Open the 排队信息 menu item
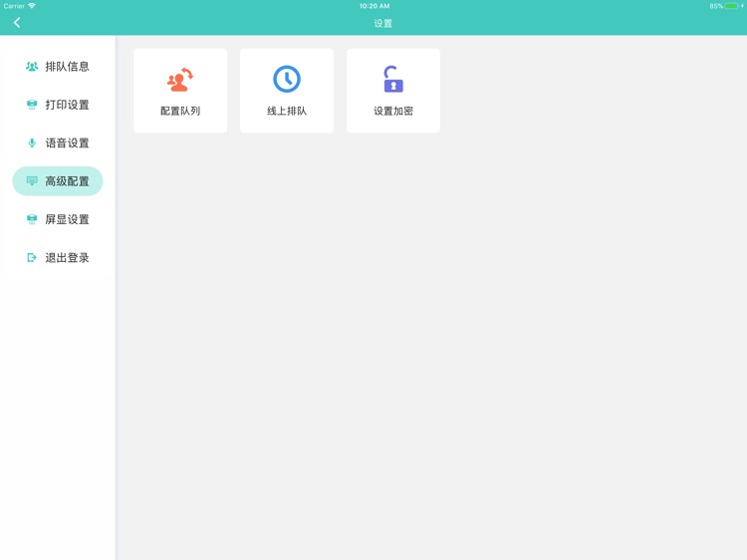Screen dimensions: 747x560 [x=58, y=67]
